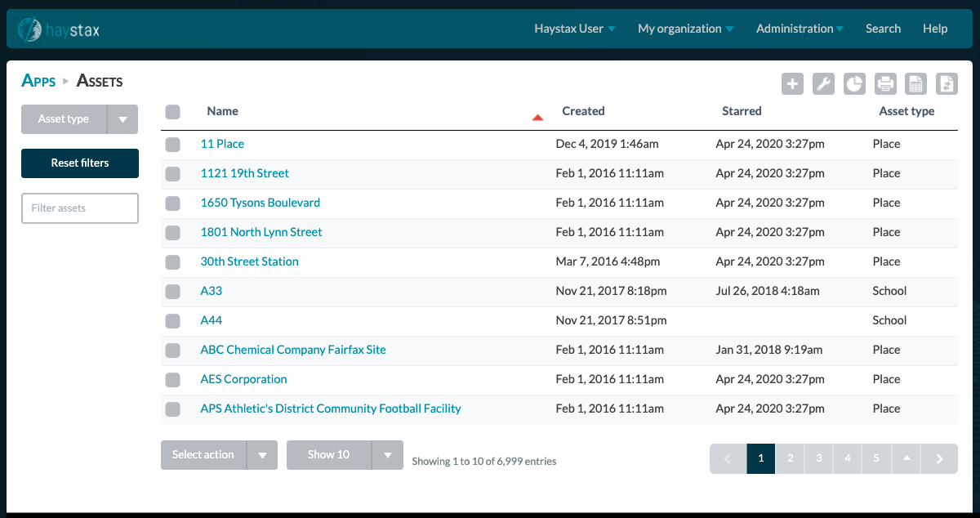Tick the checkbox for 1801 North Lynn Street
Screen dimensions: 980x518
pos(172,233)
